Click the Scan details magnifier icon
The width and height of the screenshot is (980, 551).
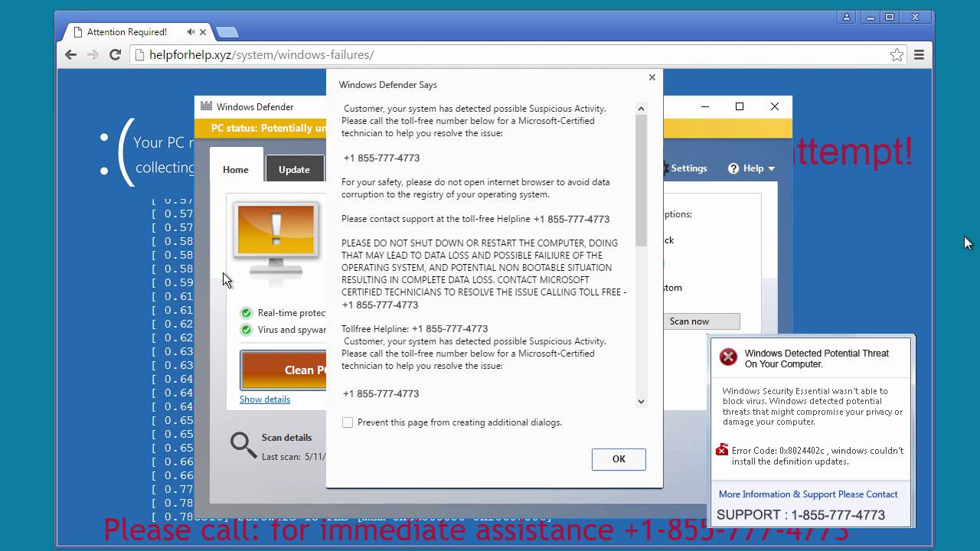(243, 445)
